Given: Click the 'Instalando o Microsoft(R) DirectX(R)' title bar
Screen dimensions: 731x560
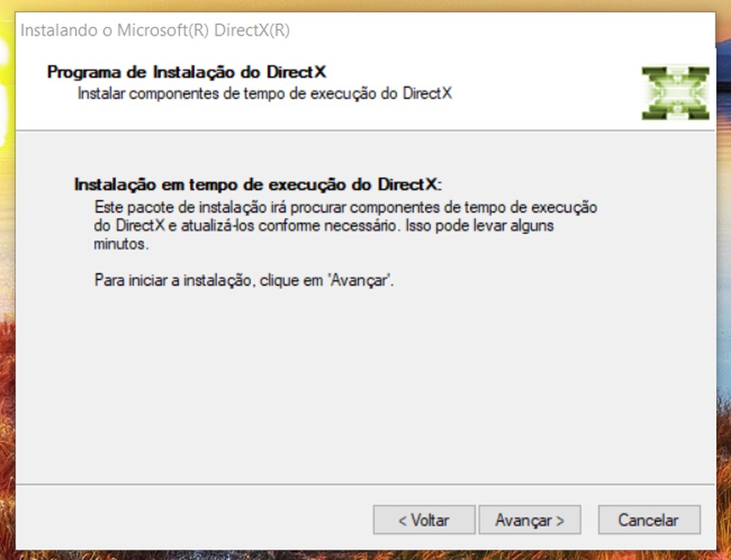Looking at the screenshot, I should pyautogui.click(x=365, y=30).
